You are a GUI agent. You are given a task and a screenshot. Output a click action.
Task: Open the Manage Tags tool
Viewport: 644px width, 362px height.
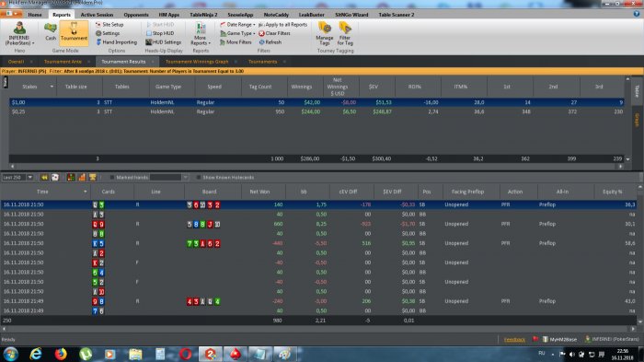[325, 33]
